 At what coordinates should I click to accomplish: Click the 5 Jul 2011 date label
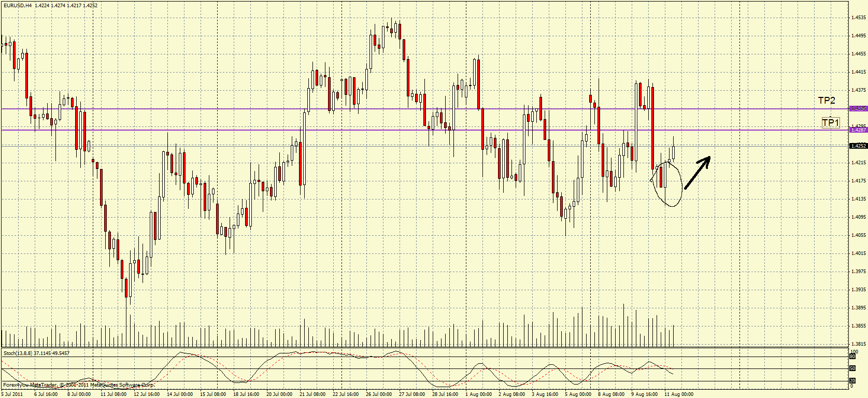pos(12,394)
